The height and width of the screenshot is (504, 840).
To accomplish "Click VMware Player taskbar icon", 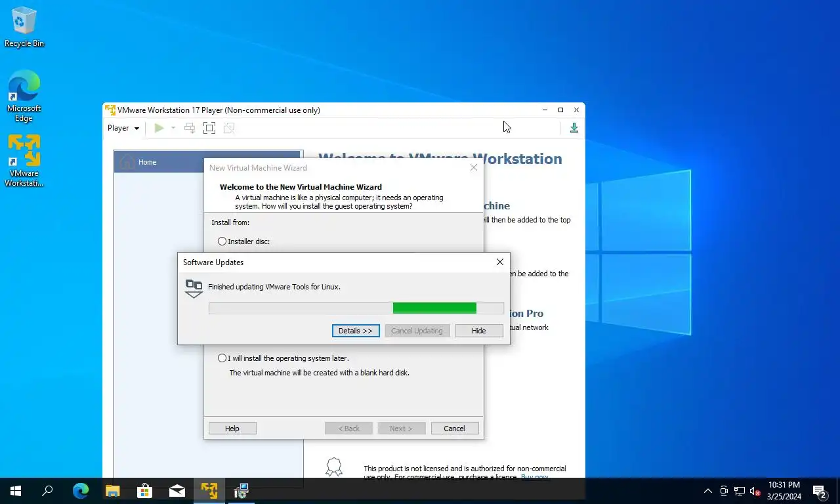I will point(209,491).
